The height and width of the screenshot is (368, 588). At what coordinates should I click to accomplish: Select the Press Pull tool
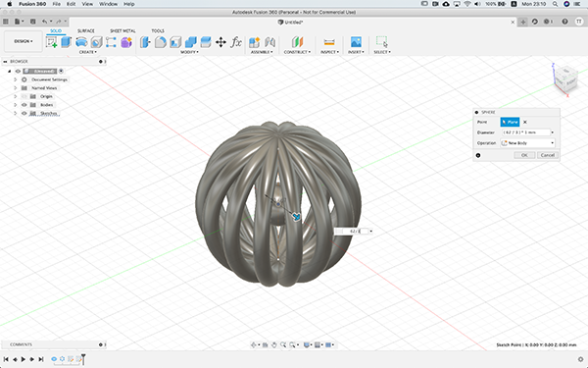coord(145,42)
